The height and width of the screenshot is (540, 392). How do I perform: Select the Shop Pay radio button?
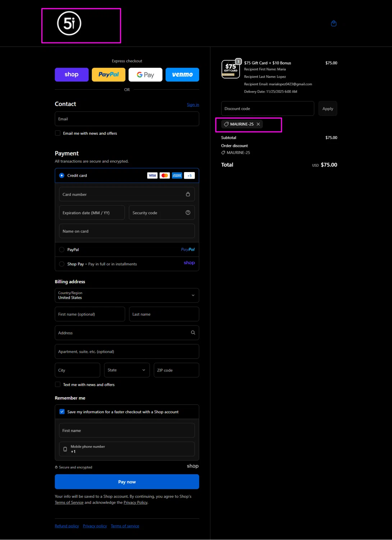tap(61, 264)
